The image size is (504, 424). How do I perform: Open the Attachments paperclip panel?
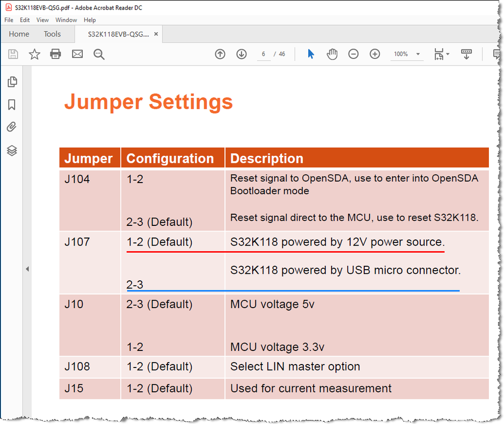click(x=12, y=127)
